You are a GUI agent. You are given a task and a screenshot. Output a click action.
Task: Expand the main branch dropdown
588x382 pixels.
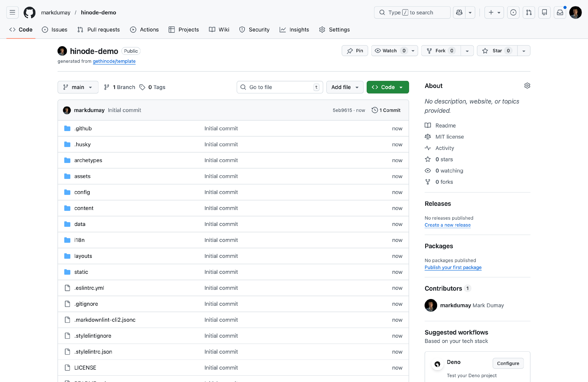click(78, 87)
